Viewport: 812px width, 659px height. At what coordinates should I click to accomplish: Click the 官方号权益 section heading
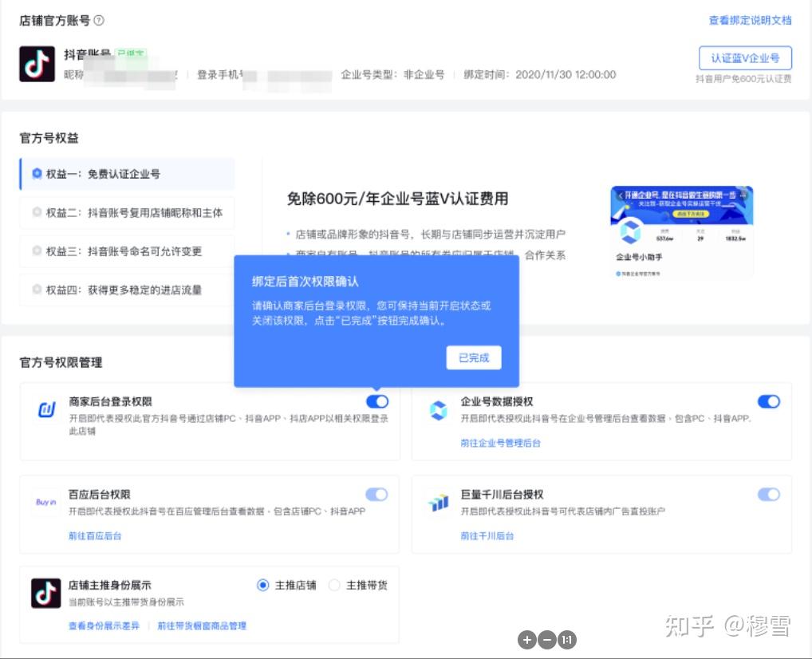click(x=49, y=138)
